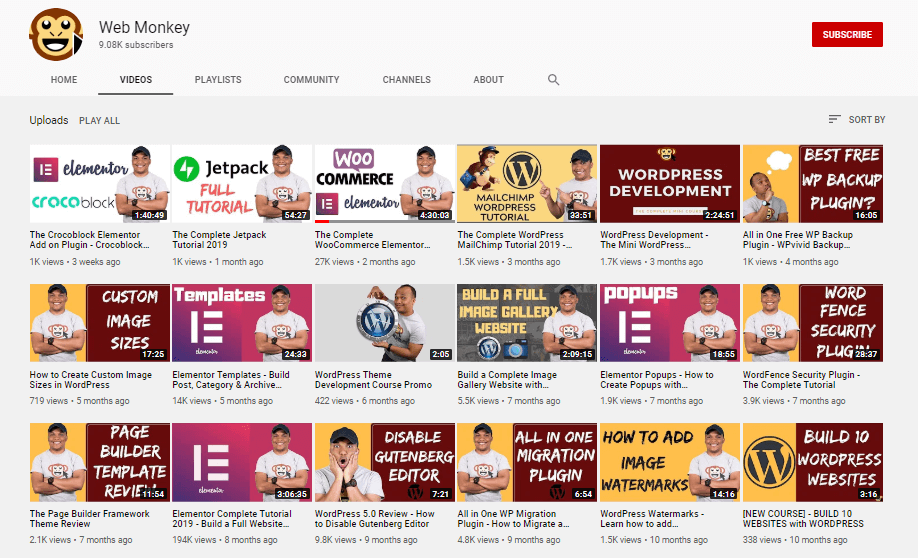
Task: Open the Build a Full Image Gallery thumbnail
Action: (x=527, y=323)
